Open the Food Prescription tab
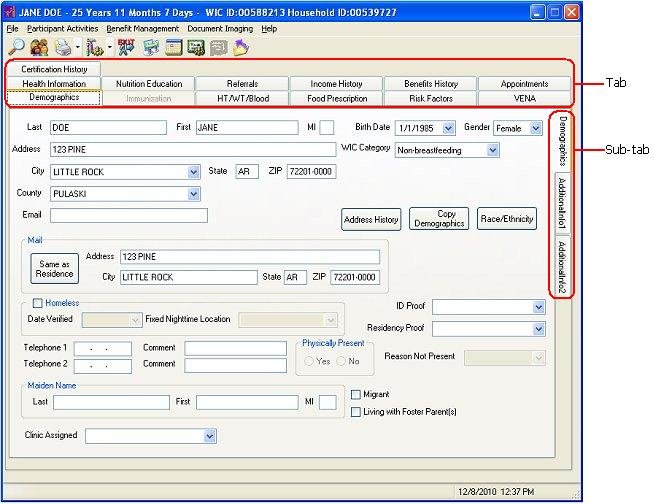 point(337,98)
